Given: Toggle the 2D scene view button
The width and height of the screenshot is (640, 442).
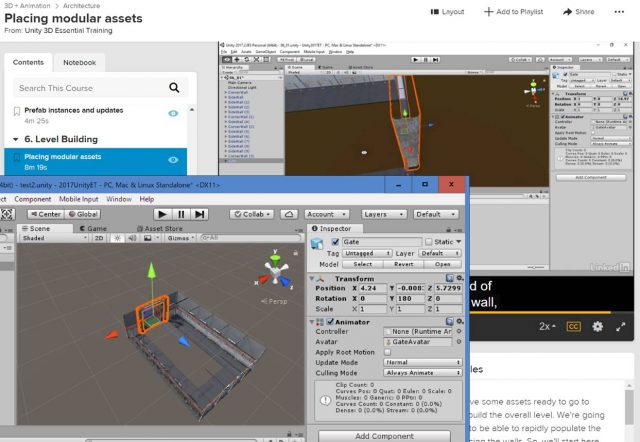Looking at the screenshot, I should (99, 238).
